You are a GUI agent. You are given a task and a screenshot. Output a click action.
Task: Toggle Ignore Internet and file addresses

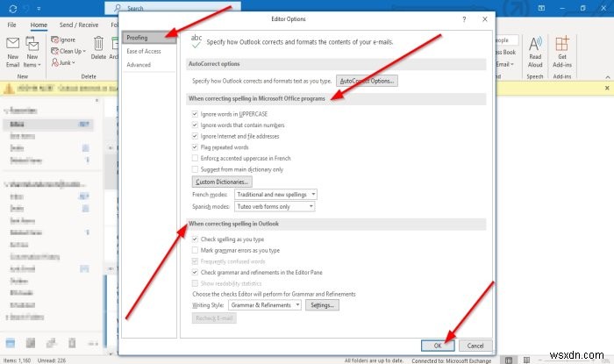(195, 136)
